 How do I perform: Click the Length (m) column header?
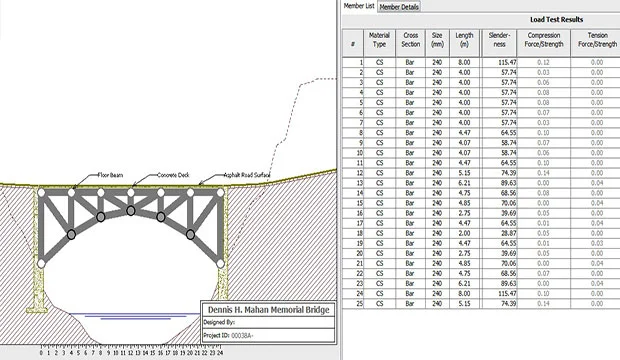(x=464, y=40)
